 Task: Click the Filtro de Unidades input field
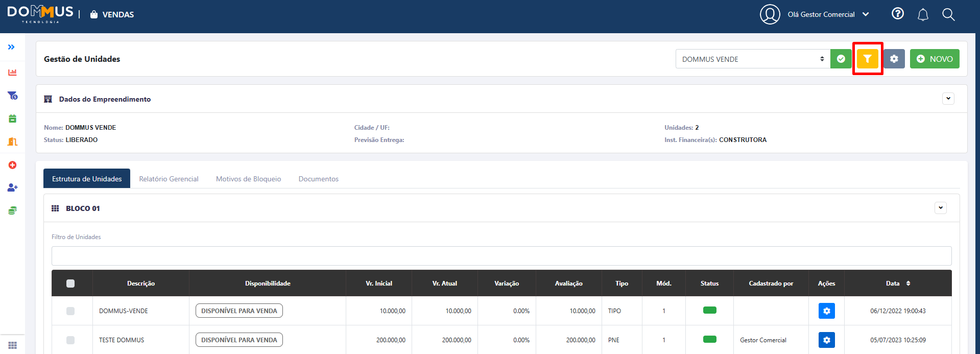[x=501, y=256]
